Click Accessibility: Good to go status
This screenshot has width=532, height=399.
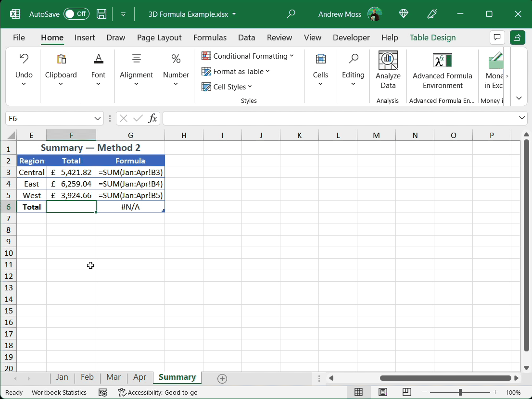[158, 392]
